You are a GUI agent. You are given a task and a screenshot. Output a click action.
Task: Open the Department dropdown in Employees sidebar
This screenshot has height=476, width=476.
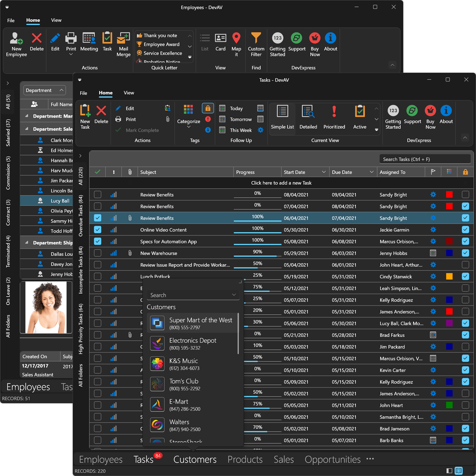tap(44, 90)
